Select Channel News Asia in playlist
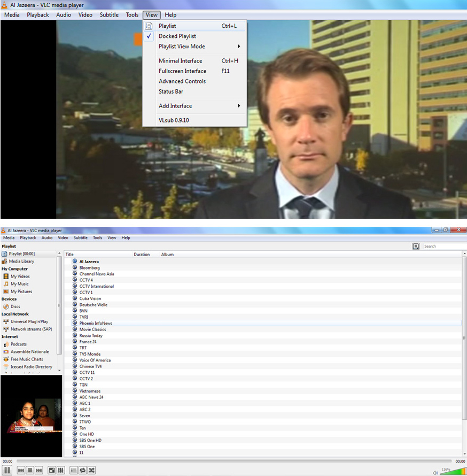The height and width of the screenshot is (476, 467). (x=97, y=274)
